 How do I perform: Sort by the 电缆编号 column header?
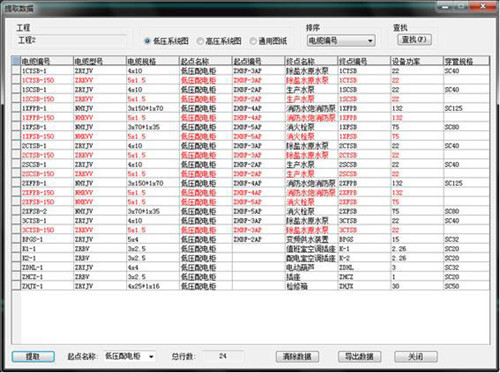pyautogui.click(x=47, y=61)
